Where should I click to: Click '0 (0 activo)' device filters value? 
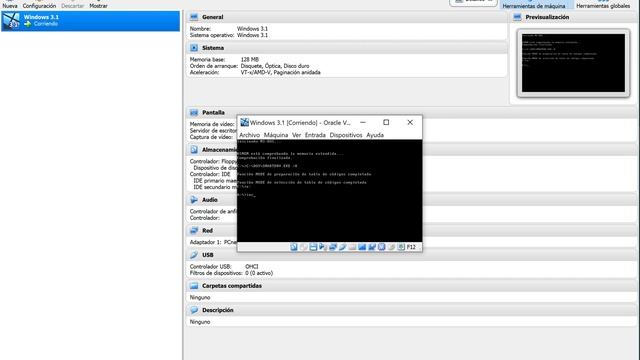click(x=259, y=273)
